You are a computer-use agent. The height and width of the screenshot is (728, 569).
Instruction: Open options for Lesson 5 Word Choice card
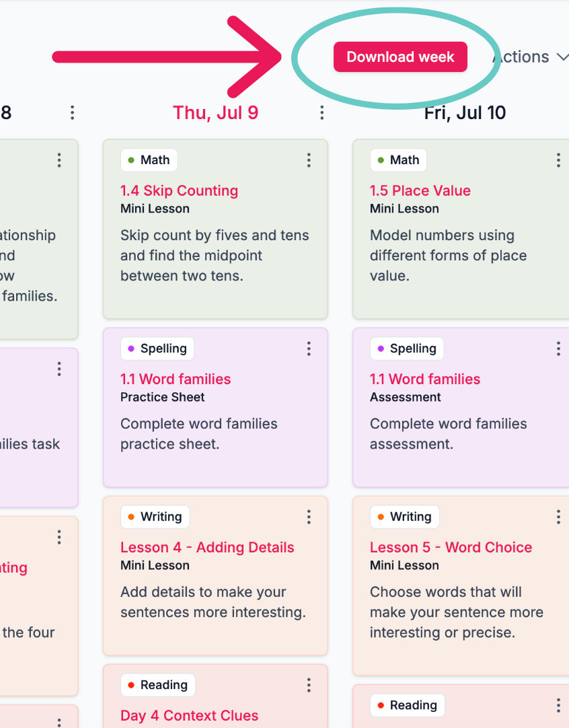[x=558, y=517]
